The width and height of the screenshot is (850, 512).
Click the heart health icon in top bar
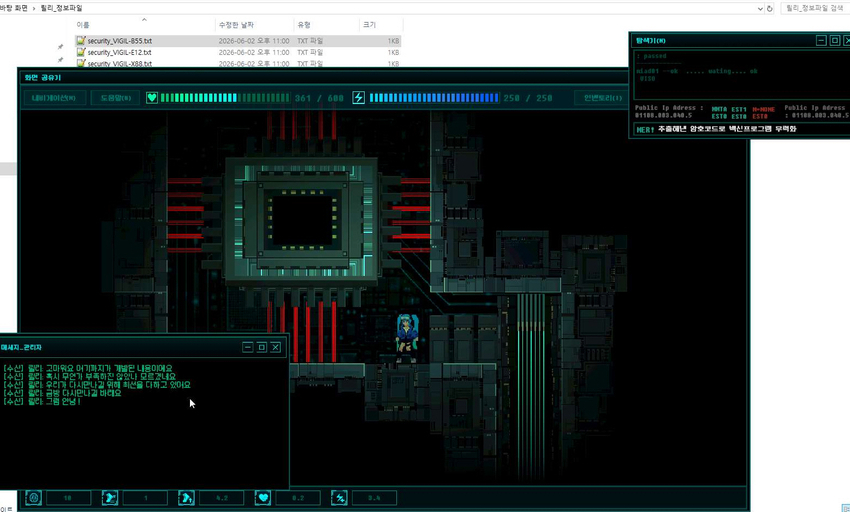click(x=152, y=98)
